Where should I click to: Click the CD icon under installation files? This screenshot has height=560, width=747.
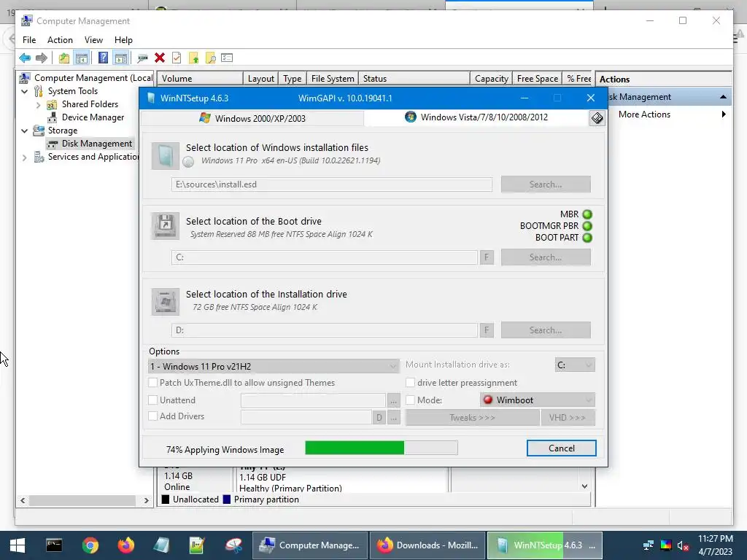[x=189, y=161]
